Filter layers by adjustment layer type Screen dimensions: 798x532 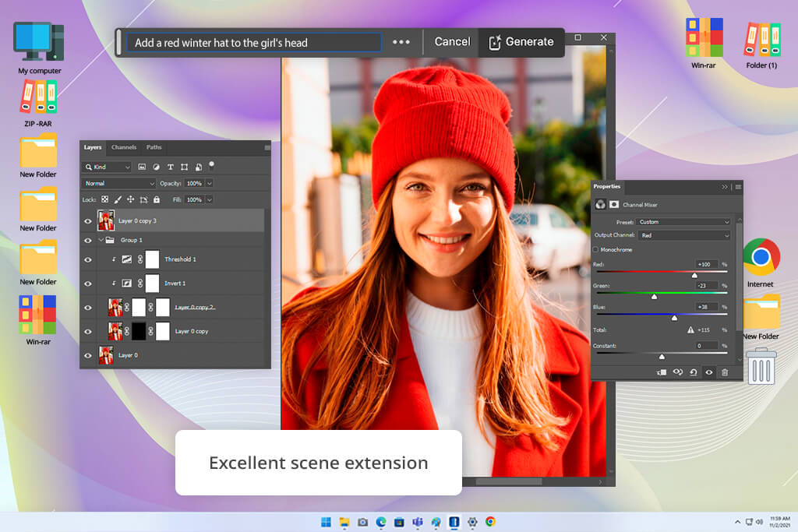click(x=156, y=167)
